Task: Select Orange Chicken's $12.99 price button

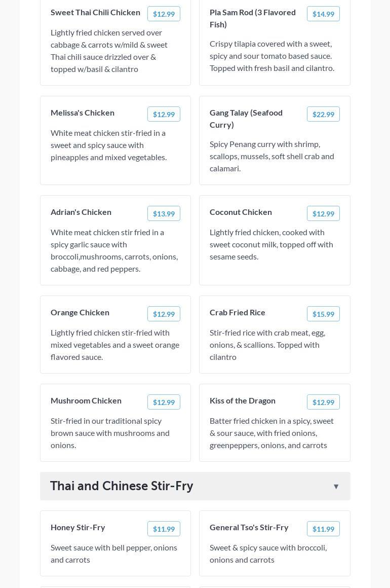Action: click(164, 314)
